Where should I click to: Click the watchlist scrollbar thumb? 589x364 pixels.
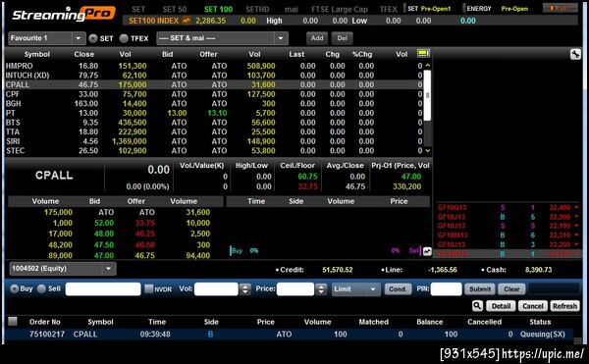coord(427,96)
